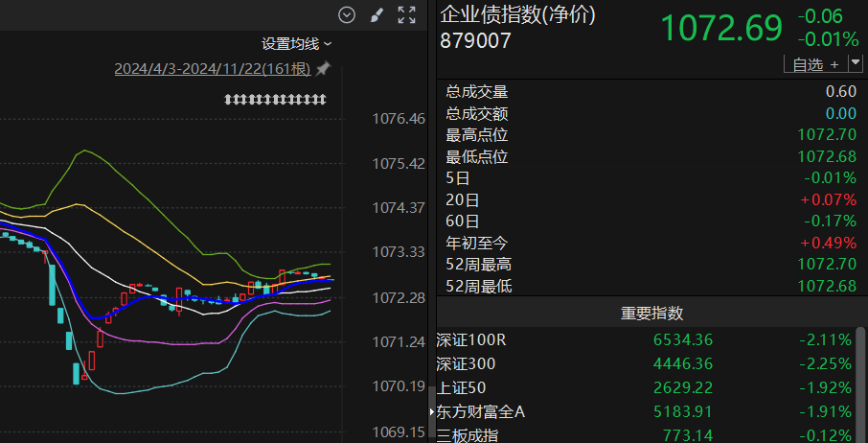Screen dimensions: 868x443
Task: Select 深证300 index row
Action: 468,363
